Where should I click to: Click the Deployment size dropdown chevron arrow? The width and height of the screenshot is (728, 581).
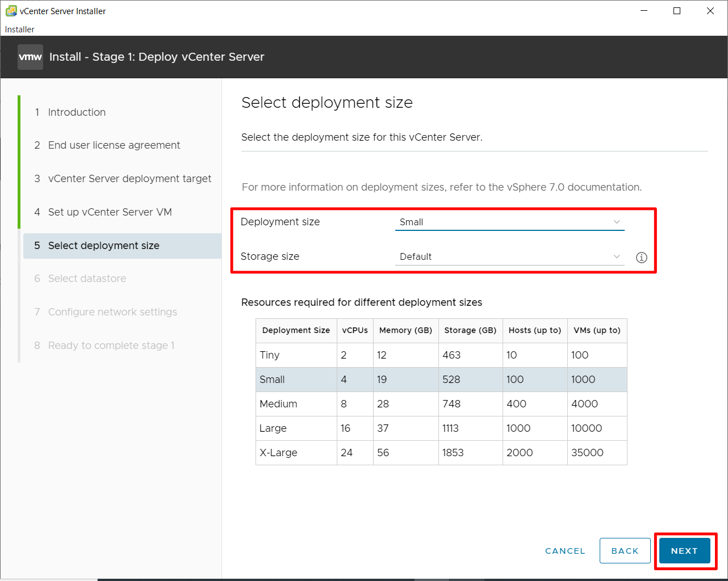click(617, 222)
